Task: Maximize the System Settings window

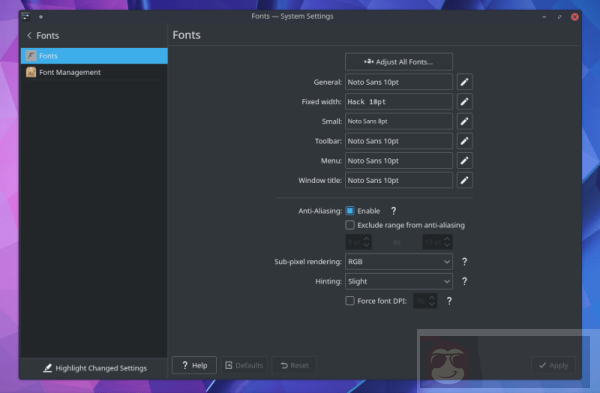Action: pos(559,17)
